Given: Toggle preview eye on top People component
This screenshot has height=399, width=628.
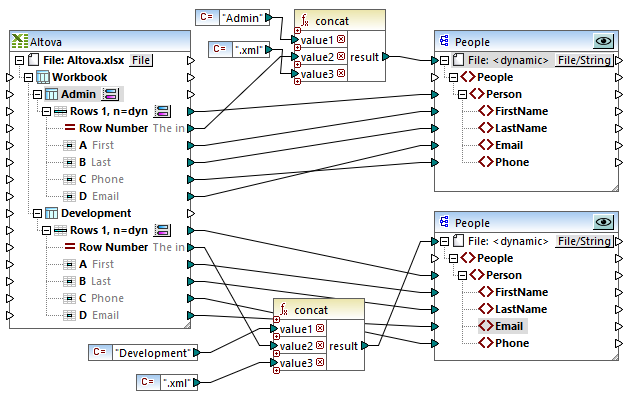Looking at the screenshot, I should tap(604, 41).
